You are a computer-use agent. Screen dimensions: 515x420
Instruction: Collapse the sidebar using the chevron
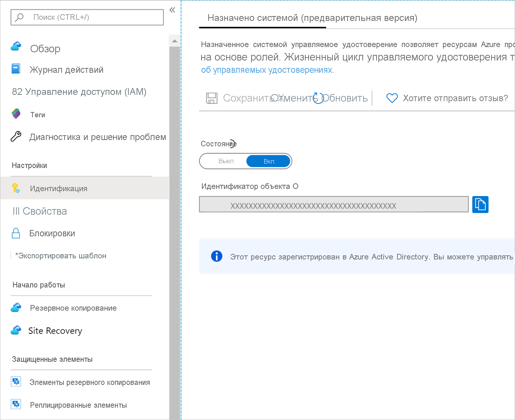tap(172, 10)
